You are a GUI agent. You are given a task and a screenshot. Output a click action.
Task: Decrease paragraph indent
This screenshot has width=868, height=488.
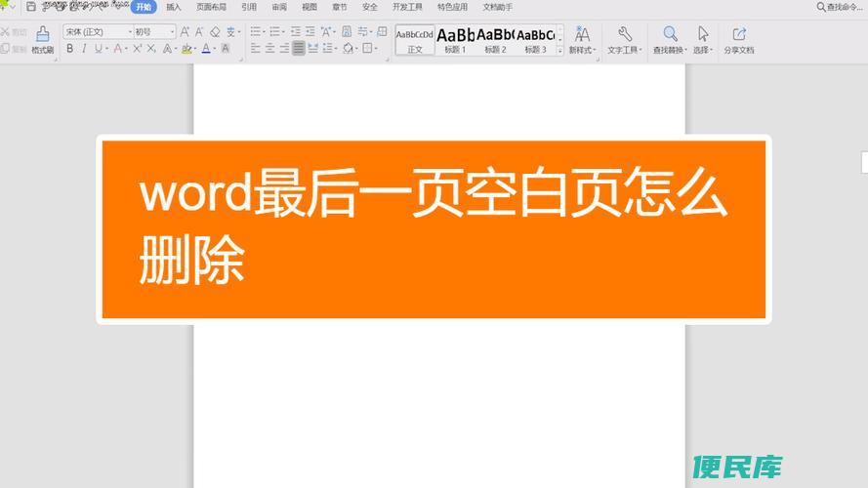coord(296,31)
